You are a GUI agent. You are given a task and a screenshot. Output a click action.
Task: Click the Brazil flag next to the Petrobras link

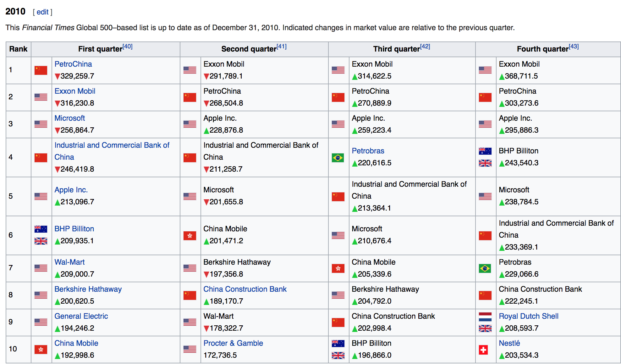point(338,157)
